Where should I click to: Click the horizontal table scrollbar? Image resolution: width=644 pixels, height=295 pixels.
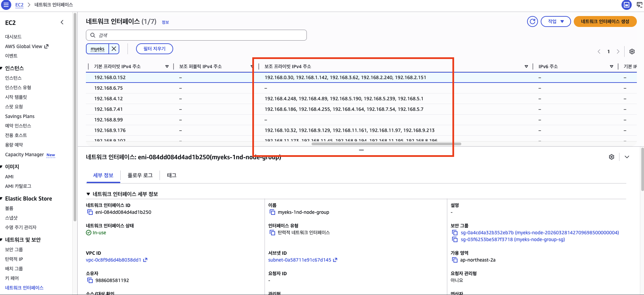386,144
